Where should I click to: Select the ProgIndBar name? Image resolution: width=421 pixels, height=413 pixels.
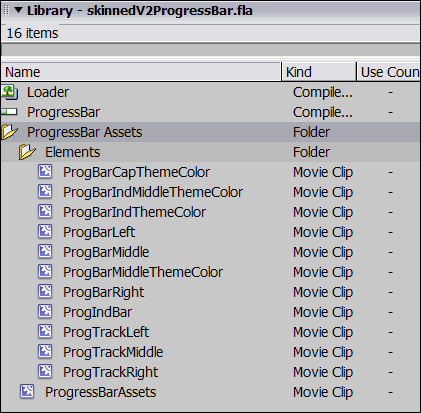pyautogui.click(x=97, y=312)
